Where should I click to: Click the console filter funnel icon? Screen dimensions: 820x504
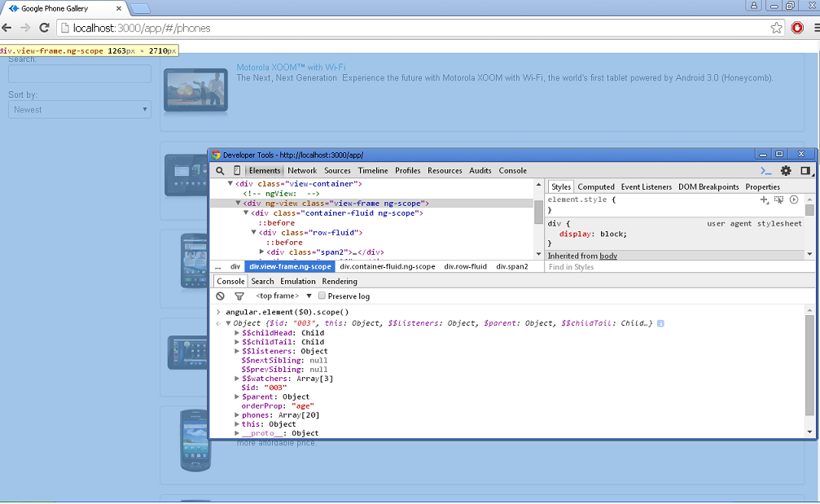(x=239, y=296)
